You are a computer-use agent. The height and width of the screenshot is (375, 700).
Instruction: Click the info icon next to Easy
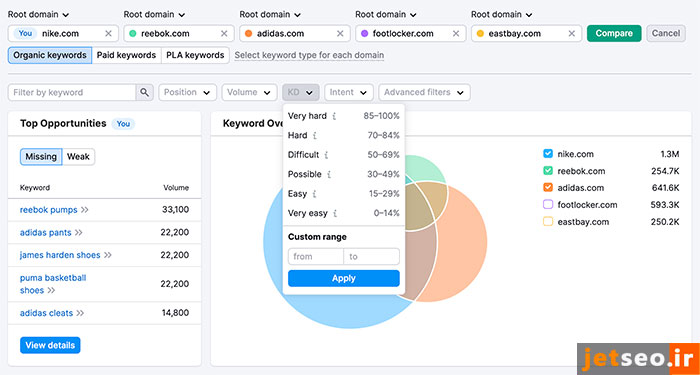(314, 194)
